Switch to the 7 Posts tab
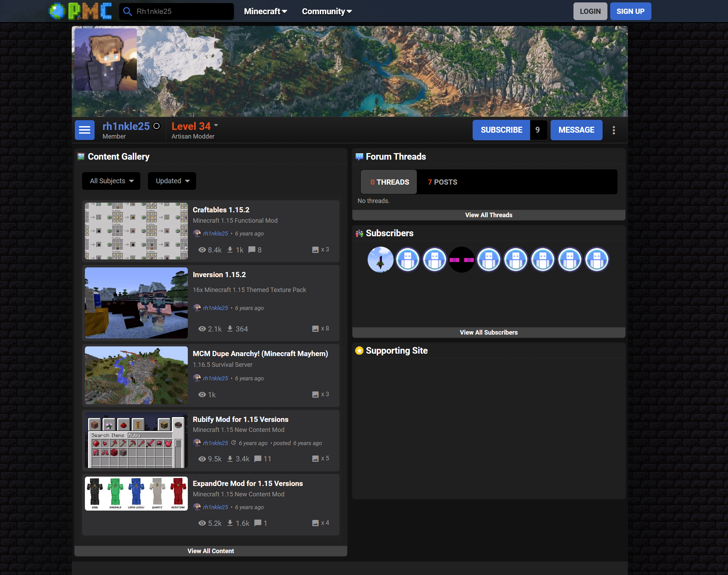728x575 pixels. point(442,182)
